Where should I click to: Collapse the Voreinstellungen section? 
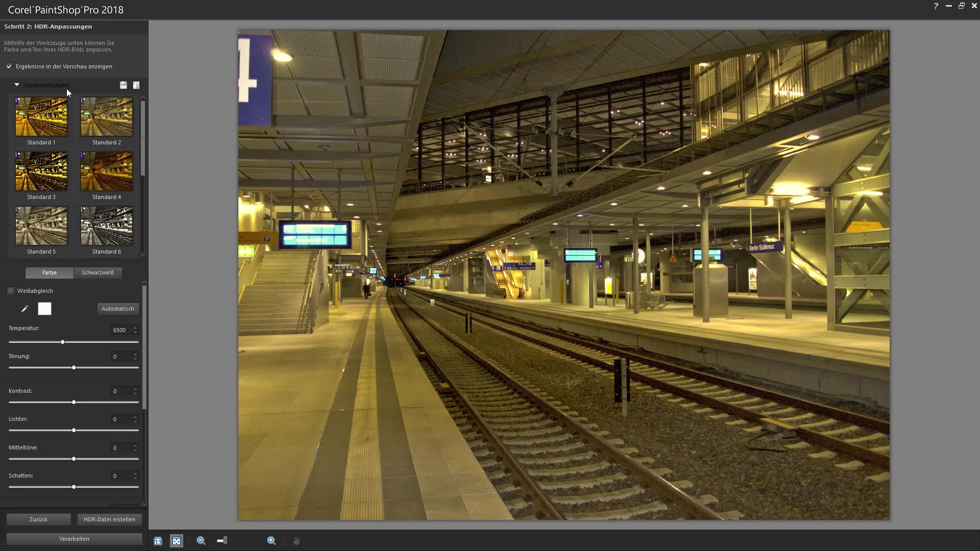pos(17,85)
